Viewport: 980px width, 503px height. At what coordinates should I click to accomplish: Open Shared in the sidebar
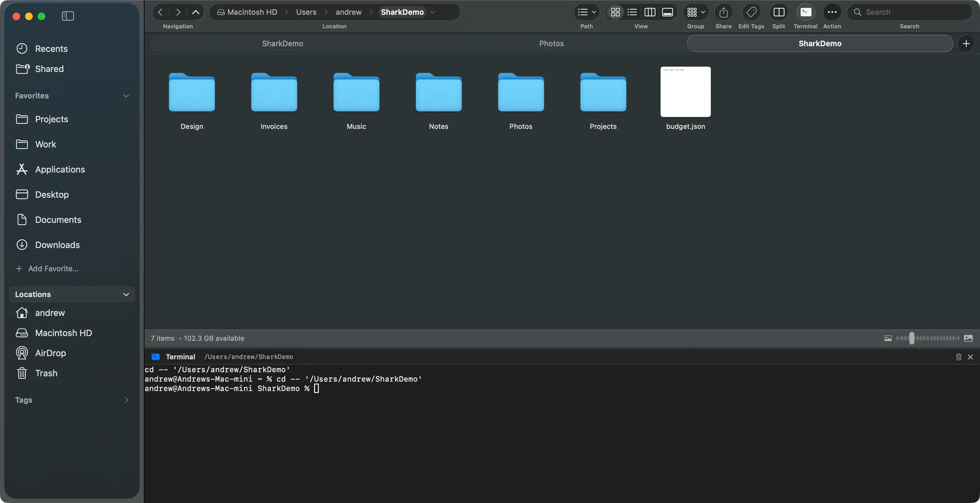click(x=72, y=69)
